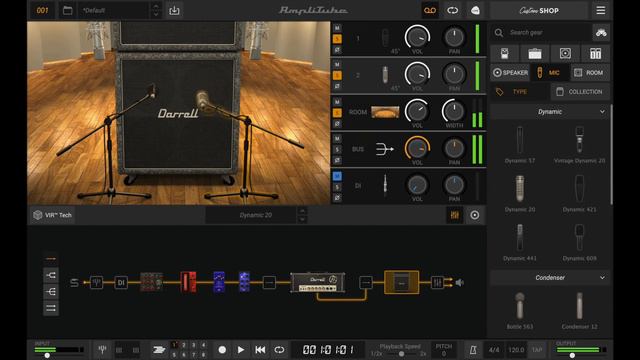The height and width of the screenshot is (360, 640).
Task: Step to previous mic with up arrow
Action: pyautogui.click(x=302, y=211)
